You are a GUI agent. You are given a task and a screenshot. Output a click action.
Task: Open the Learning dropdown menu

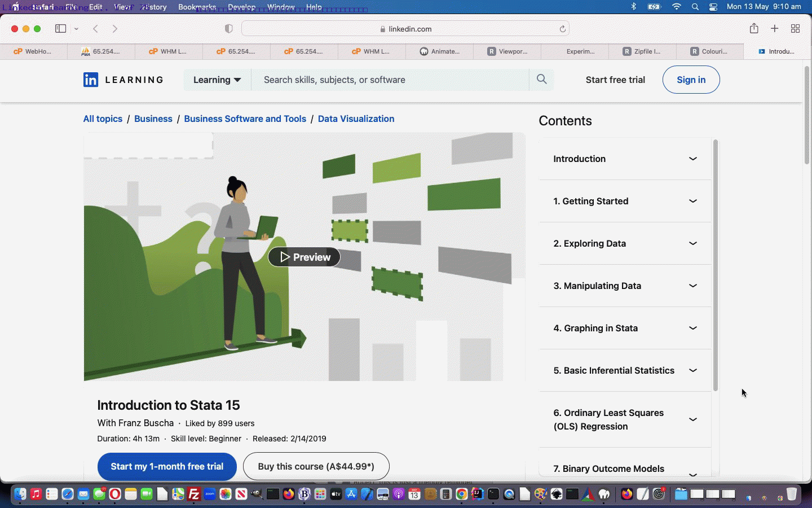tap(217, 80)
